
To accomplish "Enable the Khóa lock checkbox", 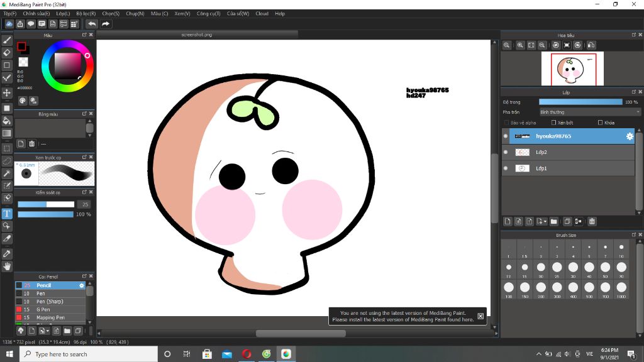I will point(601,123).
